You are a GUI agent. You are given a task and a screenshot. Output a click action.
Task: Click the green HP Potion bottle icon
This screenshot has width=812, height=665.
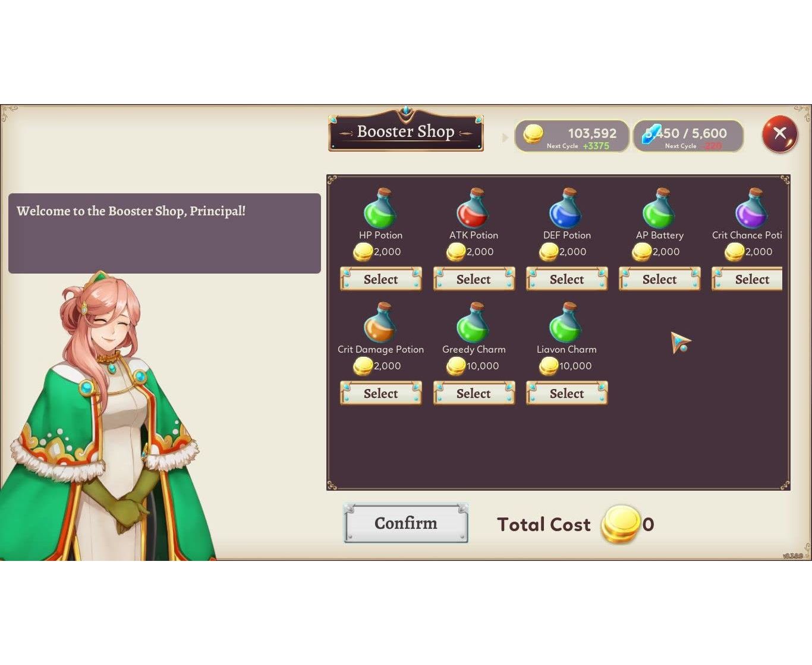tap(380, 208)
